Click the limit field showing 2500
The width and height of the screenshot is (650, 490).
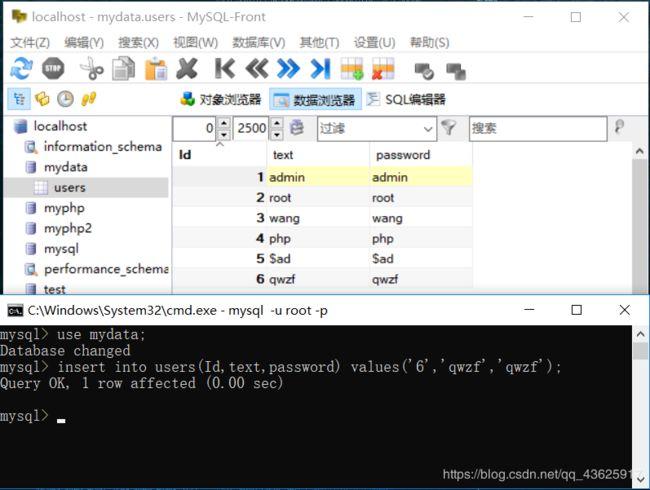[x=251, y=129]
